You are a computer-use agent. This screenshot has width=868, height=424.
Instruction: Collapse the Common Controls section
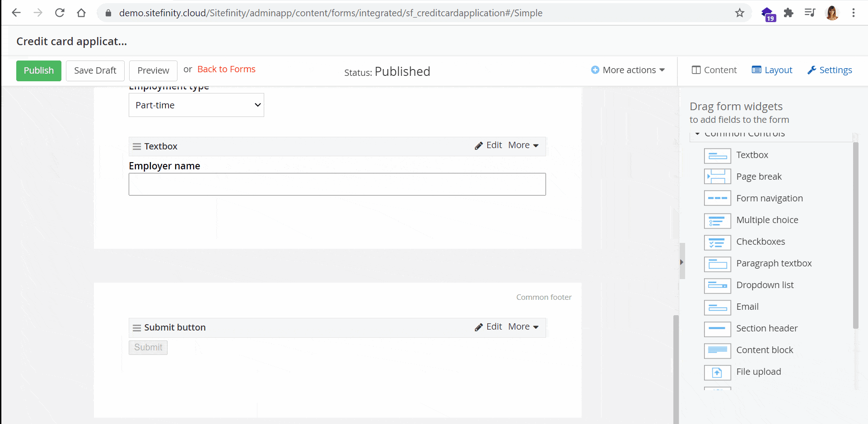(x=698, y=134)
